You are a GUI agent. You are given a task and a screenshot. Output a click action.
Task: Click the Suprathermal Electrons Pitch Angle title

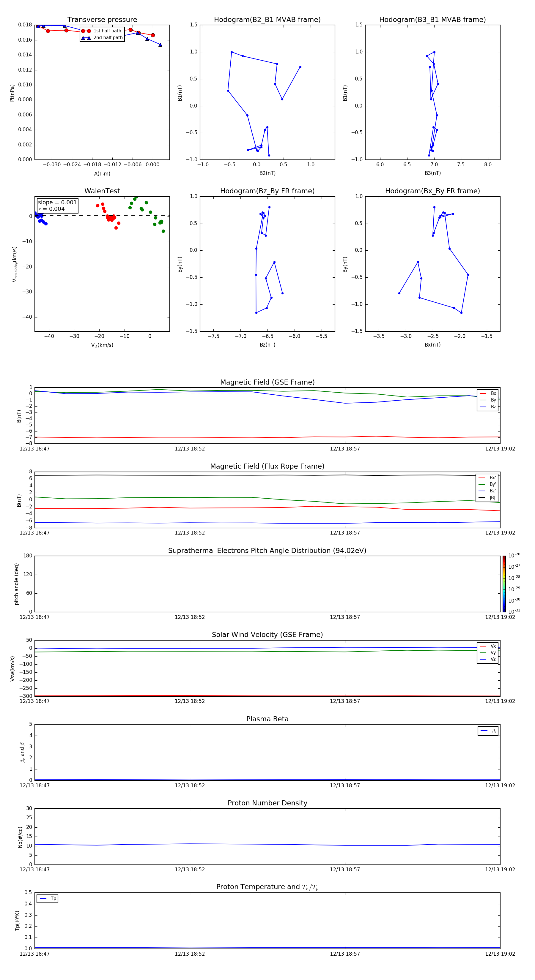(x=267, y=551)
